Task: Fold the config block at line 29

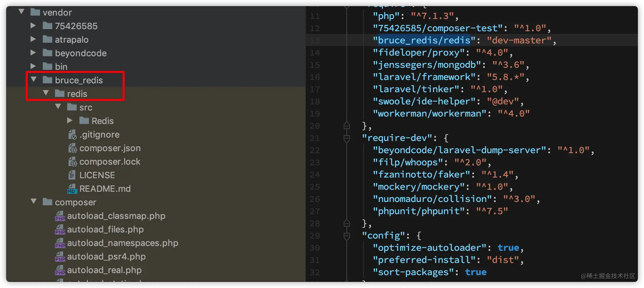Action: click(x=346, y=236)
